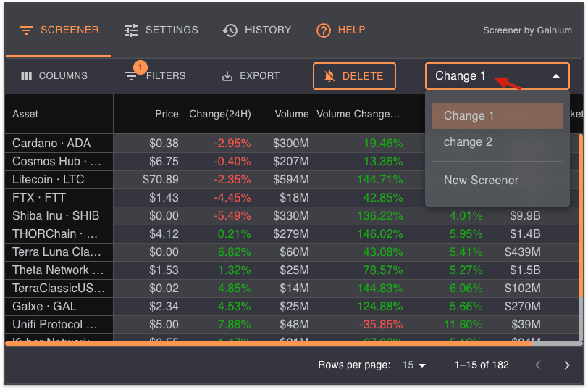Open the Screener tab

[x=59, y=30]
